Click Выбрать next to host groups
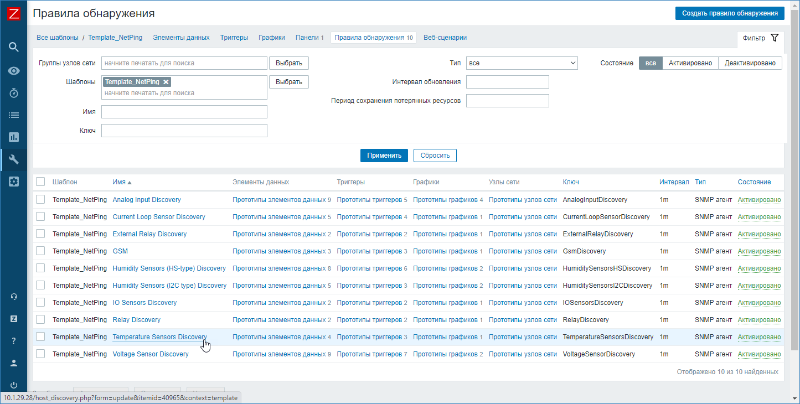Viewport: 800px width, 404px height. [x=289, y=63]
